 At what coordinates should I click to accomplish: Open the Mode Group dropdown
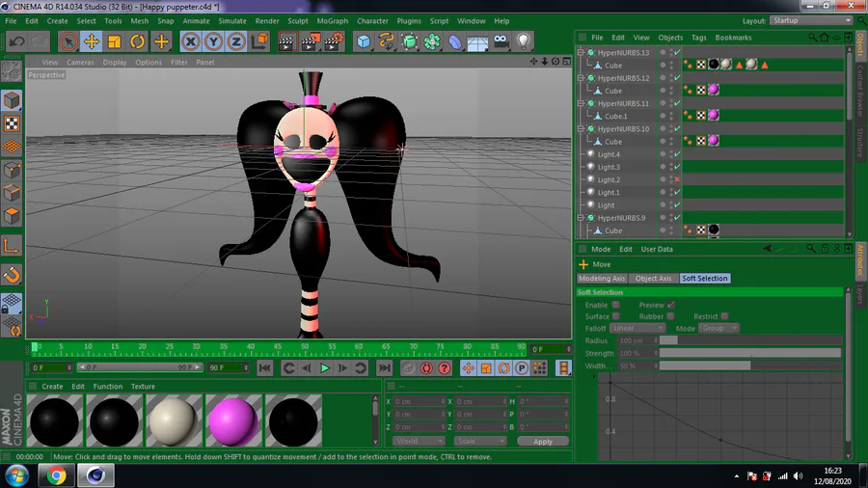pyautogui.click(x=718, y=328)
